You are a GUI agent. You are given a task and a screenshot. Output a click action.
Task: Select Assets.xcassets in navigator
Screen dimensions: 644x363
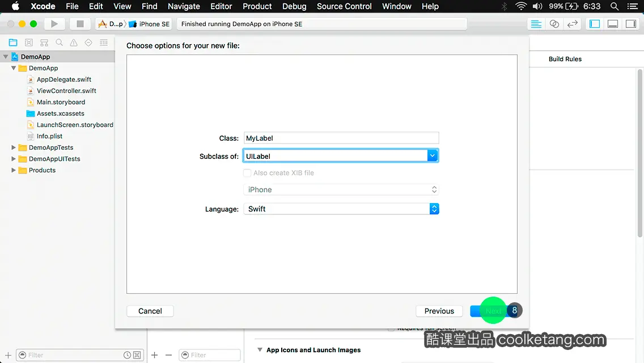pos(60,113)
